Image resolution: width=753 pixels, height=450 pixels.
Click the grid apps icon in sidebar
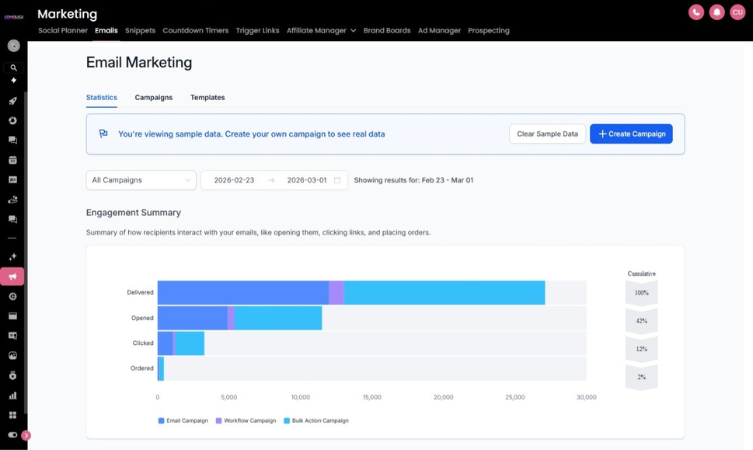click(13, 415)
